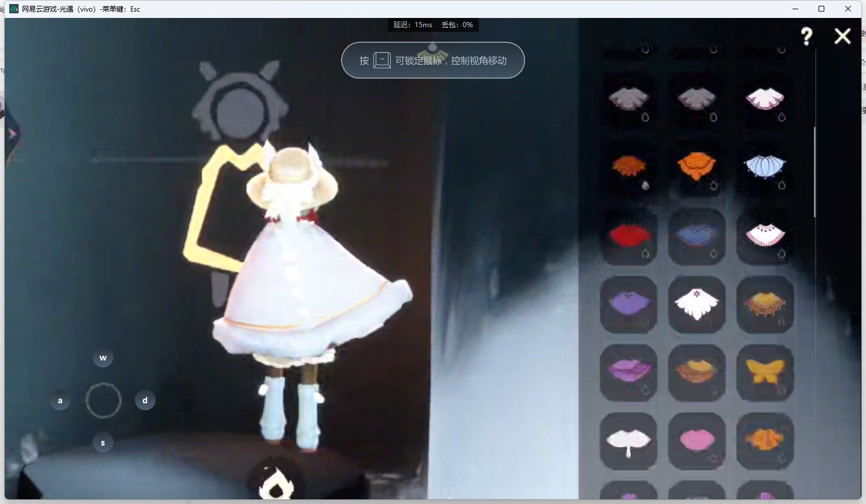This screenshot has height=504, width=866.
Task: Pick the white cape with hanging tail
Action: point(629,441)
